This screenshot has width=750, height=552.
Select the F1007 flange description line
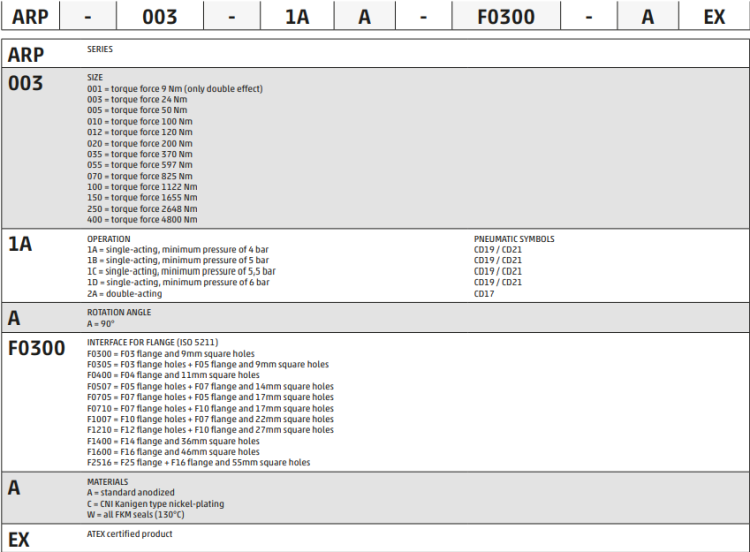point(210,419)
